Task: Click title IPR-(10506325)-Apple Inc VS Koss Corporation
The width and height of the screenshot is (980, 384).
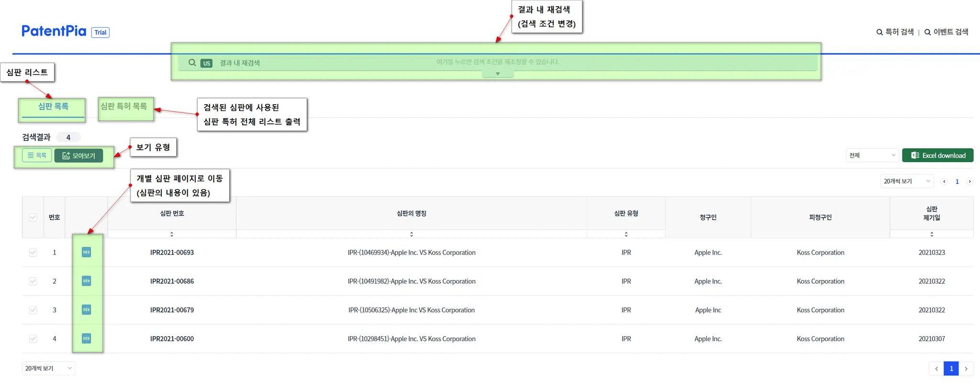Action: [x=412, y=310]
